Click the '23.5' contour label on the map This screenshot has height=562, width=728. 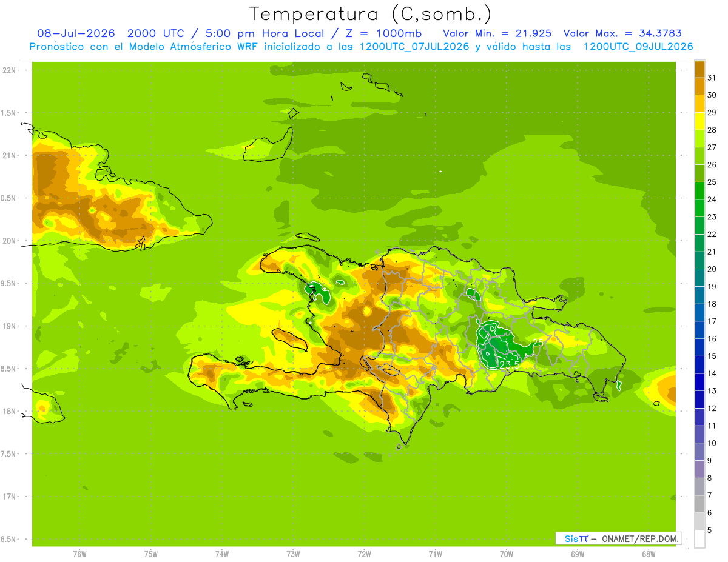[508, 364]
